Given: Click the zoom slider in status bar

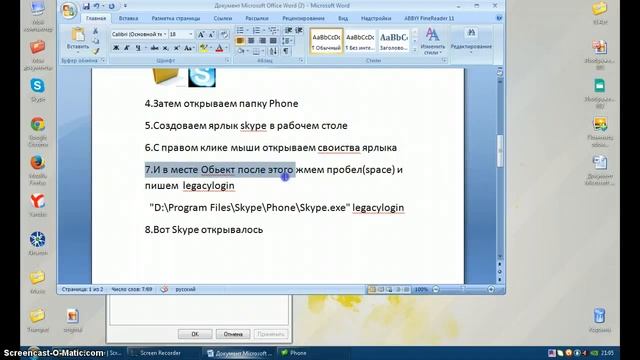Looking at the screenshot, I should coord(463,289).
